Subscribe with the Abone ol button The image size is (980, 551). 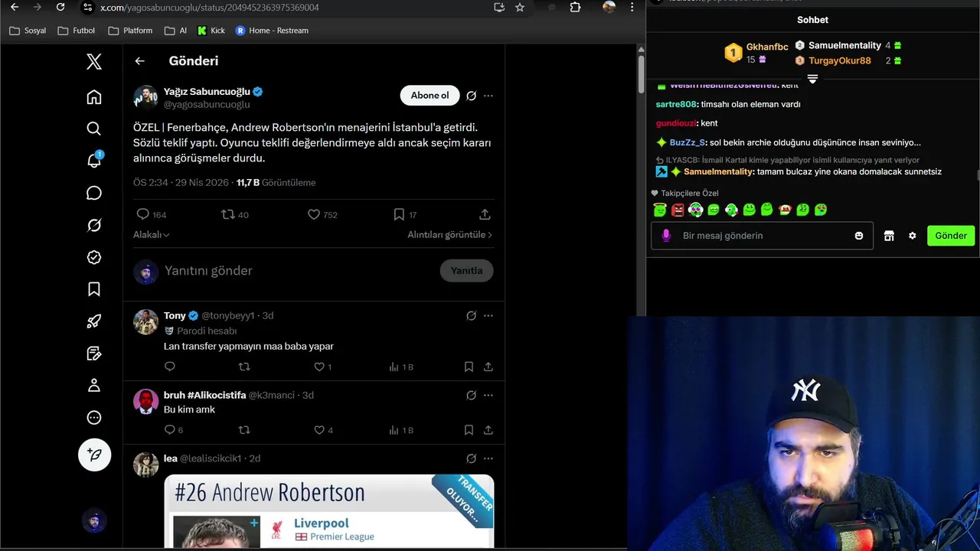coord(430,96)
